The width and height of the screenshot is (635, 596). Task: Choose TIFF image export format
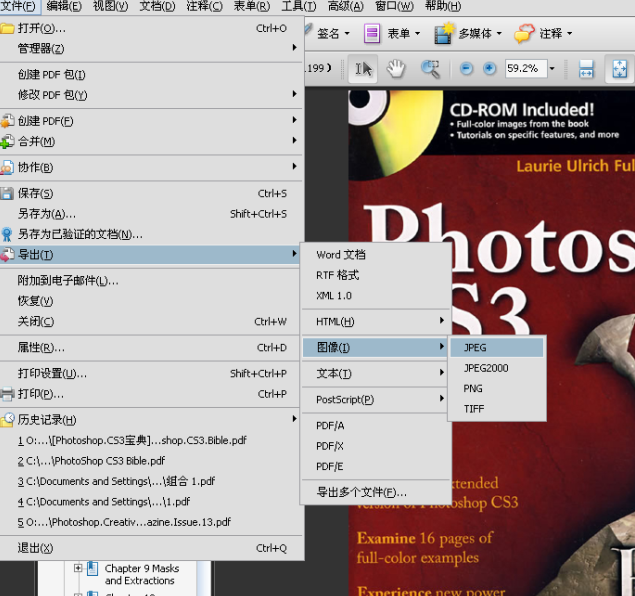click(x=497, y=409)
